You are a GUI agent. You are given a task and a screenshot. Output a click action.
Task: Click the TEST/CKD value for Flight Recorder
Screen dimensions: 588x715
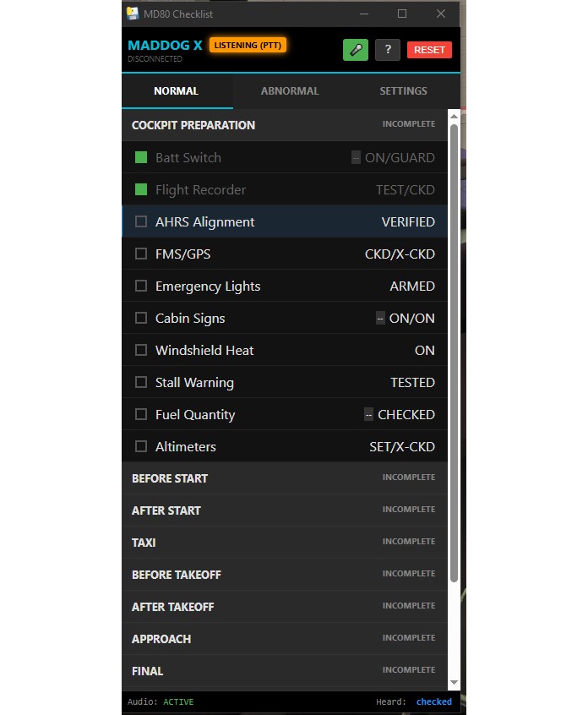point(406,189)
